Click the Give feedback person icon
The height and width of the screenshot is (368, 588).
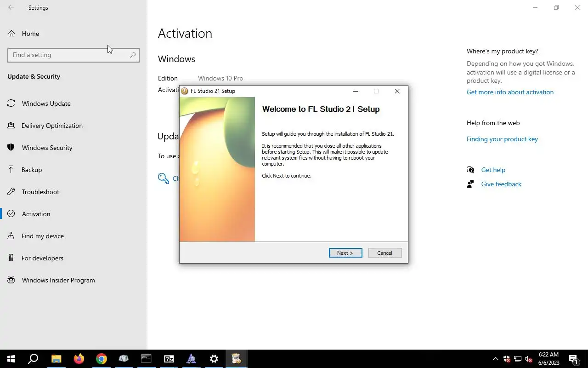[x=470, y=184]
